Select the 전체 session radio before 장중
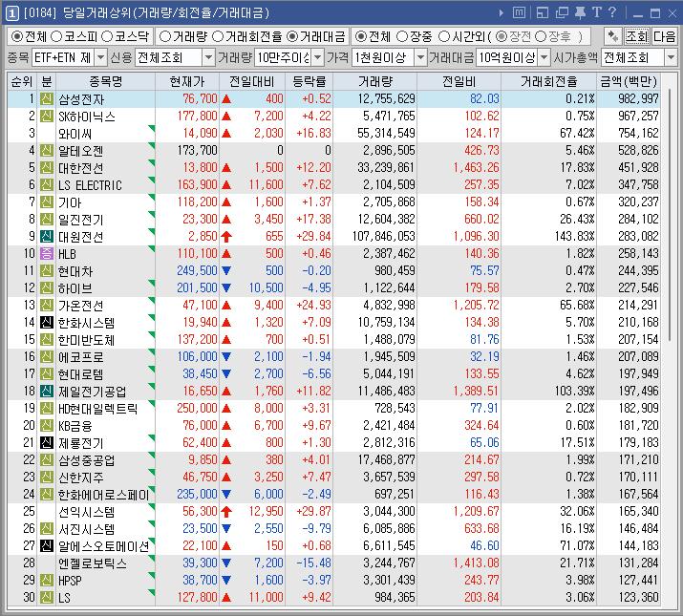Screen dimensions: 683x616 [361, 36]
